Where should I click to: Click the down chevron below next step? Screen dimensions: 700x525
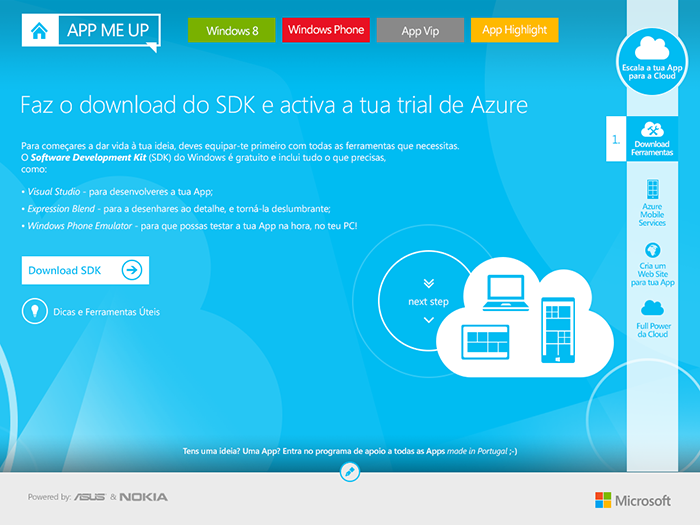point(429,320)
